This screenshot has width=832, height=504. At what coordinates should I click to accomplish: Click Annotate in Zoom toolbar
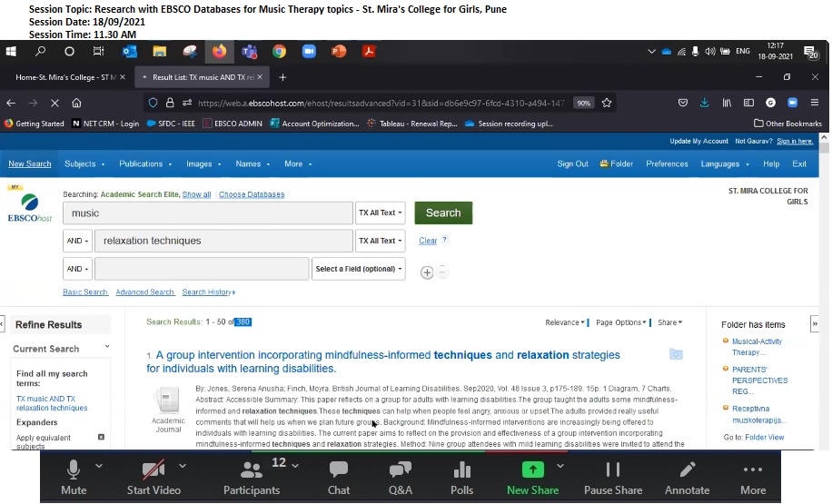[x=688, y=478]
